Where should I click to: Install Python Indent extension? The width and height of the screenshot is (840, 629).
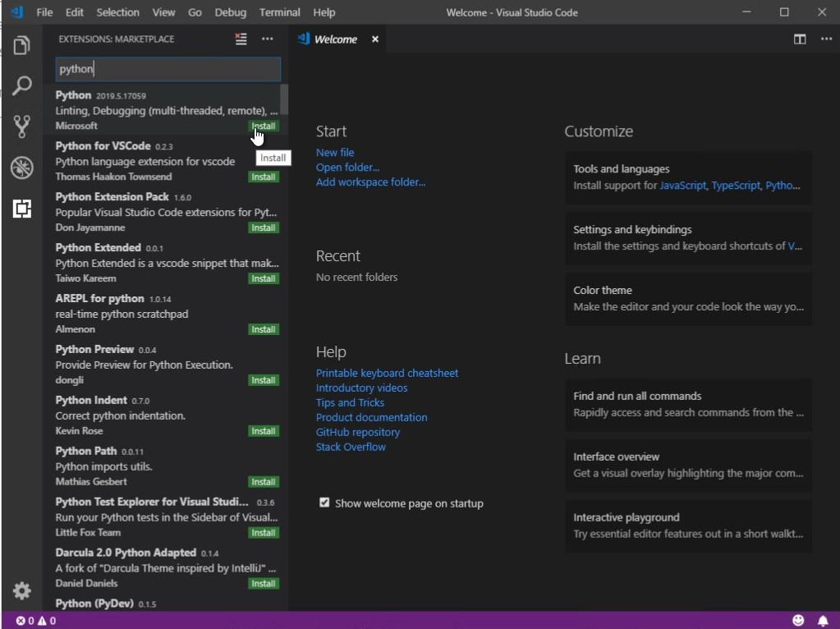coord(264,431)
